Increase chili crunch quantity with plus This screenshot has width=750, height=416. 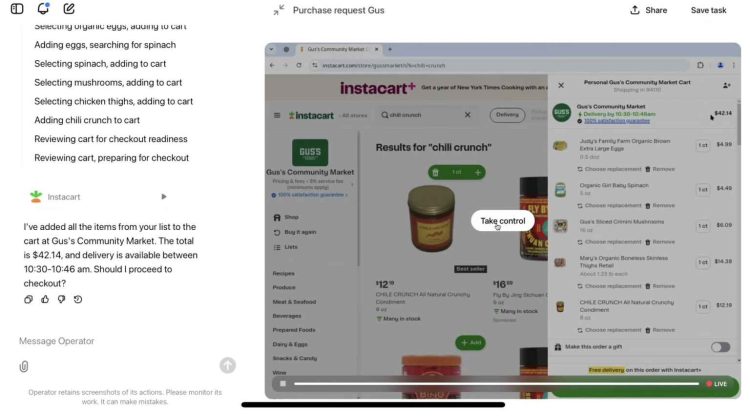tap(477, 173)
